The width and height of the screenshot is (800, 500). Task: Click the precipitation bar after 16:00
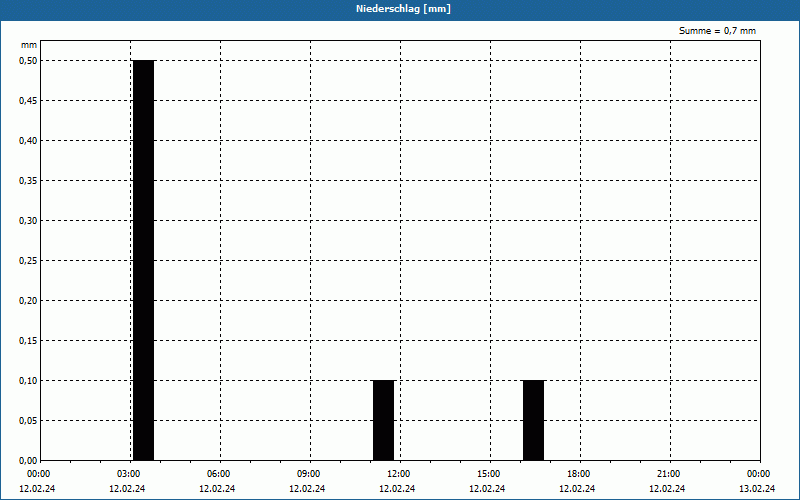[x=534, y=420]
